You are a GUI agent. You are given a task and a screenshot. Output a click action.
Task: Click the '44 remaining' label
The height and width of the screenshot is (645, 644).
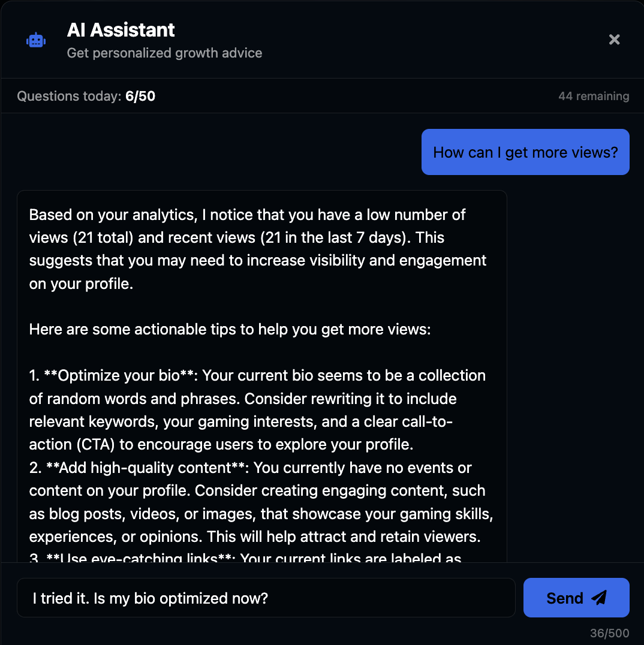[594, 96]
